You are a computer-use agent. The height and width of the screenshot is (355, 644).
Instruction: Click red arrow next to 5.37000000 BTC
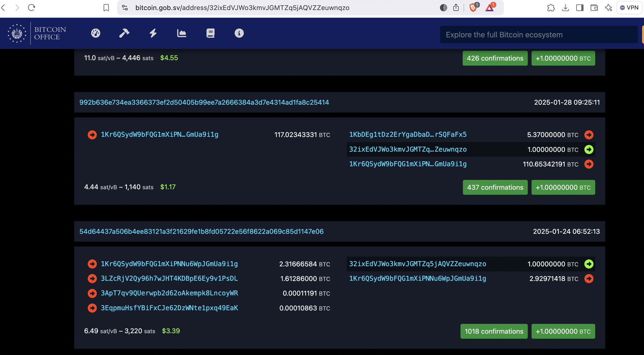tap(589, 135)
